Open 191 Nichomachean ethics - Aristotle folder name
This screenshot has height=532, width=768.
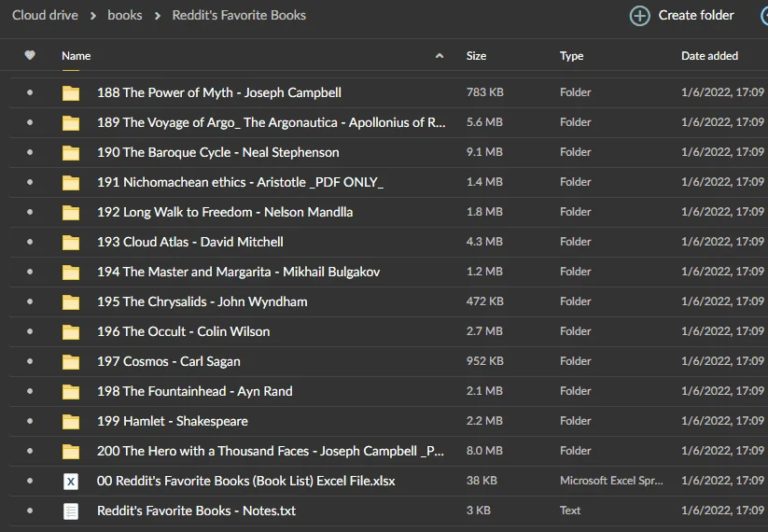click(240, 182)
